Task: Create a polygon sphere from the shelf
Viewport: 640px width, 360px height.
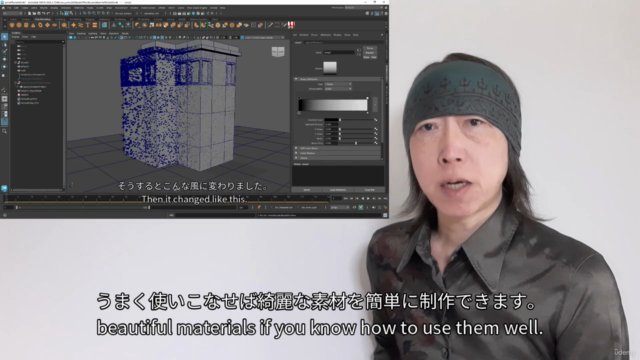Action: (x=12, y=25)
